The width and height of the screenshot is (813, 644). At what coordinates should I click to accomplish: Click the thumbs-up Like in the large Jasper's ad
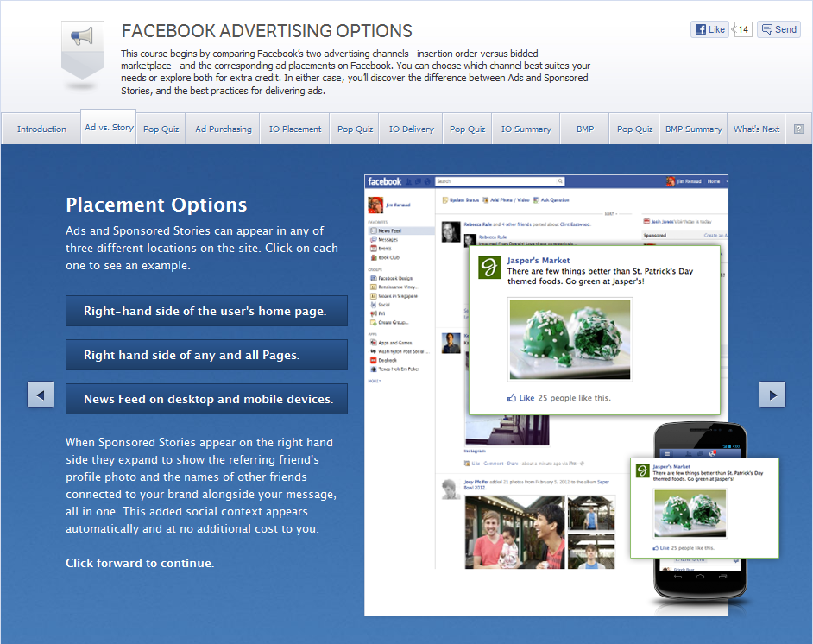(x=520, y=398)
